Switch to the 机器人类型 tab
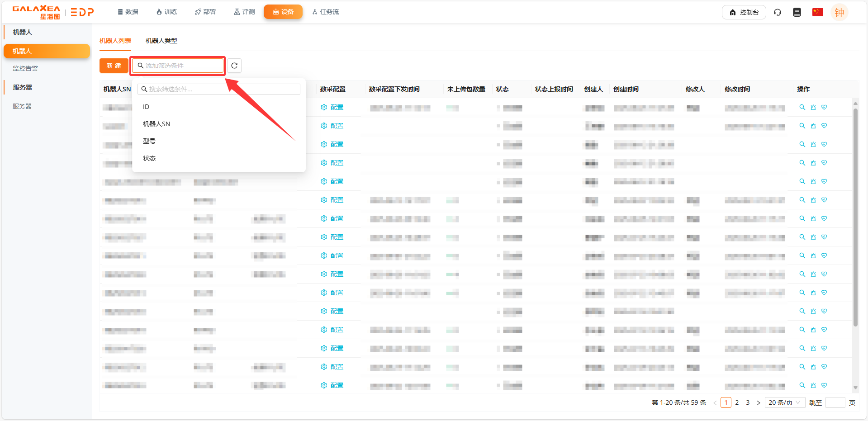Viewport: 868px width, 421px height. tap(161, 41)
